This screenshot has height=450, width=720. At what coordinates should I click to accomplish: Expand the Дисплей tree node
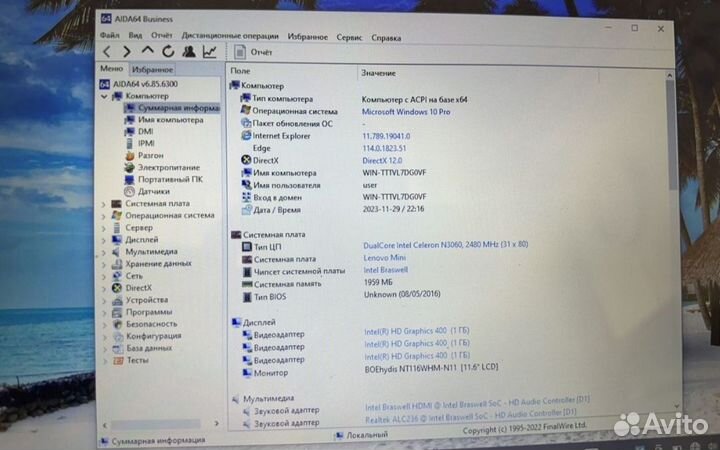point(104,240)
